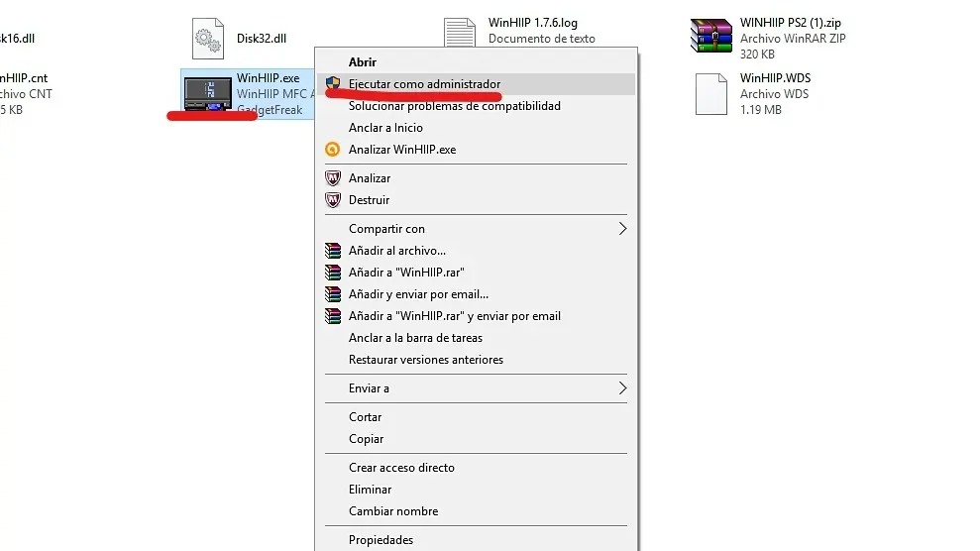Select the WinHIIP.WDS blank file icon
The image size is (980, 551).
point(711,94)
